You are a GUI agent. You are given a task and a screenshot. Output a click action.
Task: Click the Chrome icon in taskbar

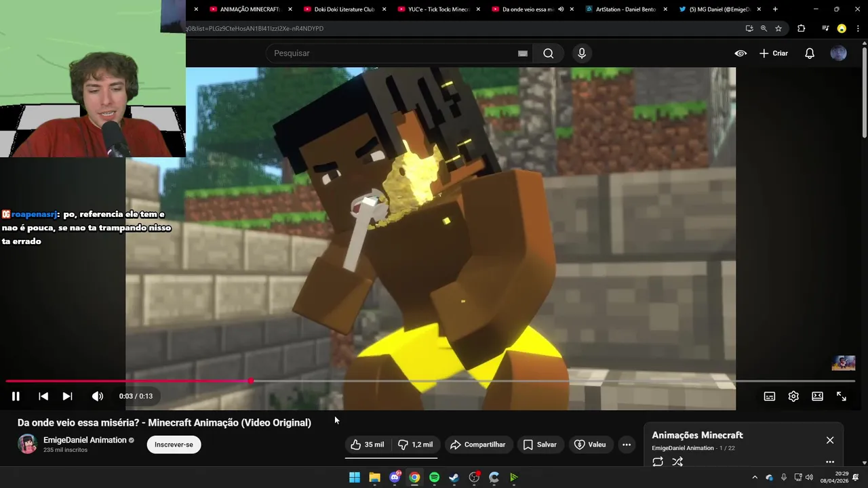pyautogui.click(x=414, y=478)
